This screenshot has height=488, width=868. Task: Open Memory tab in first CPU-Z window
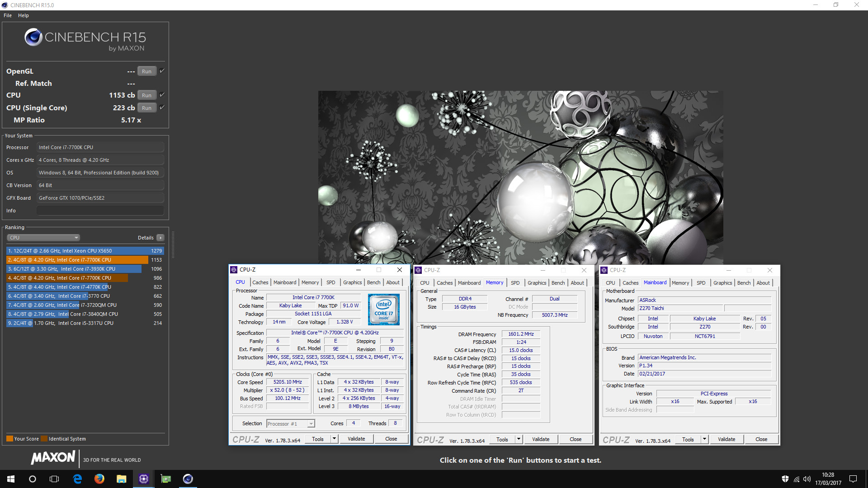click(310, 282)
